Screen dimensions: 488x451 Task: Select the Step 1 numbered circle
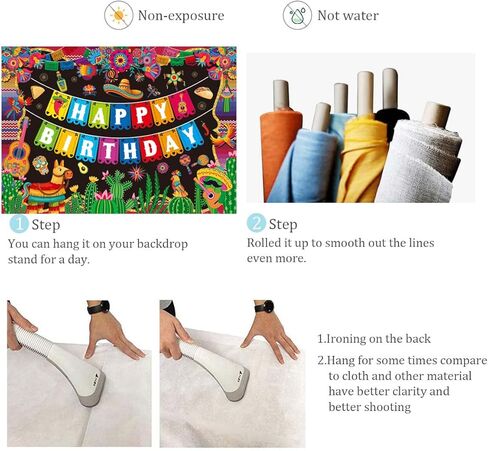coord(19,224)
